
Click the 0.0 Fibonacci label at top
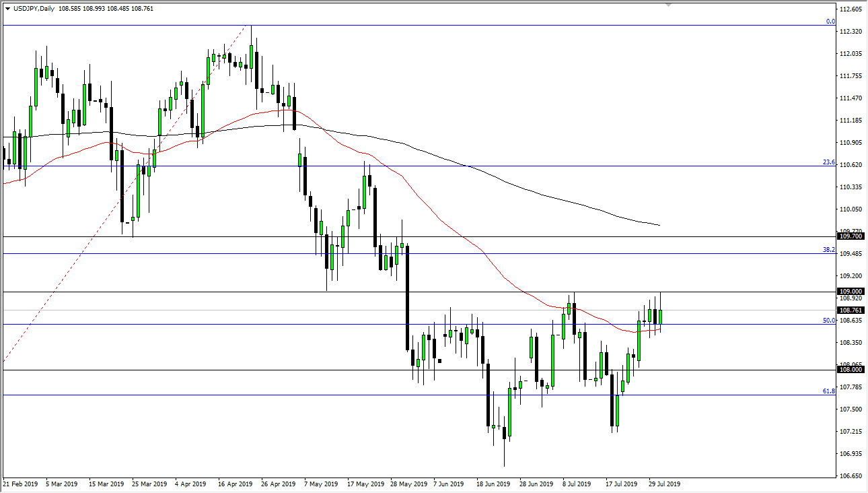830,22
